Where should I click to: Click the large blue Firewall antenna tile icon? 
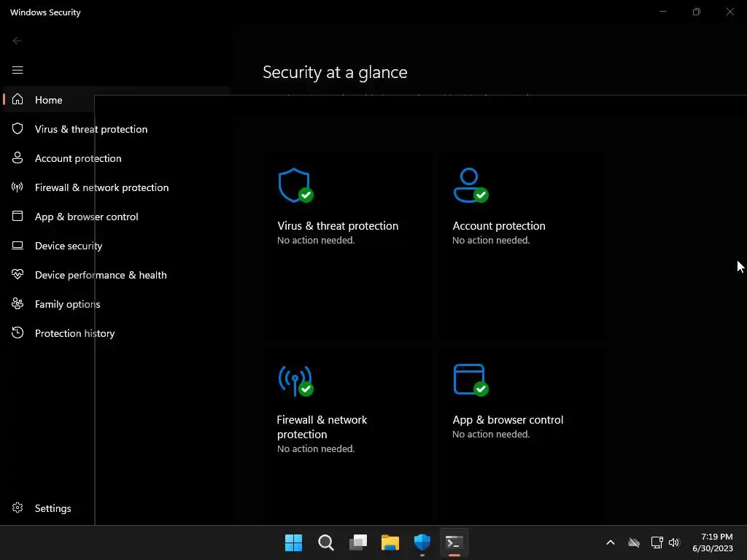(x=295, y=380)
